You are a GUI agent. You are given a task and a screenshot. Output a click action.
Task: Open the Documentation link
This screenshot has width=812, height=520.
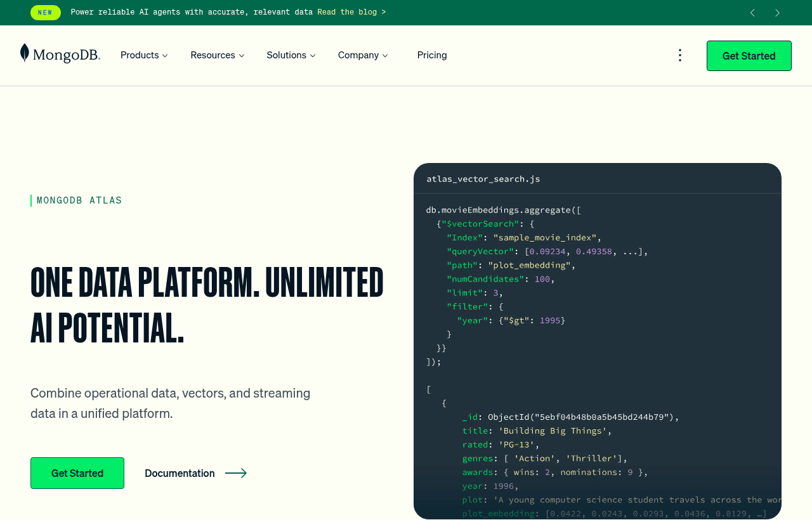coord(180,473)
